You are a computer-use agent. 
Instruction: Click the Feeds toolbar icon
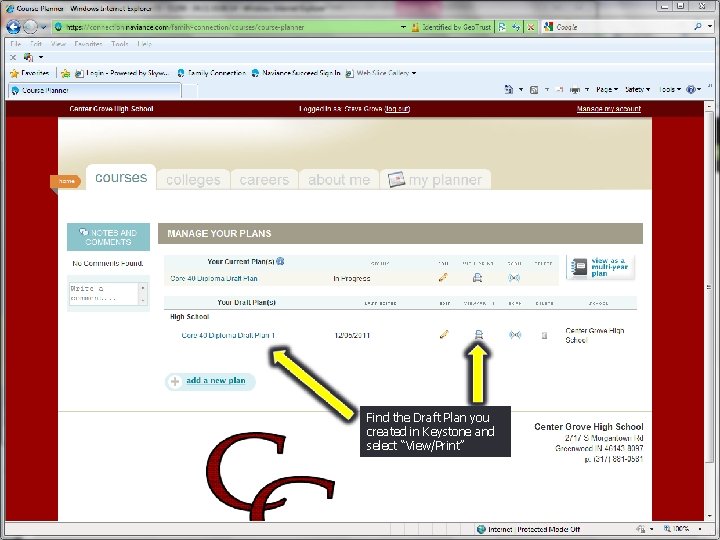[534, 90]
